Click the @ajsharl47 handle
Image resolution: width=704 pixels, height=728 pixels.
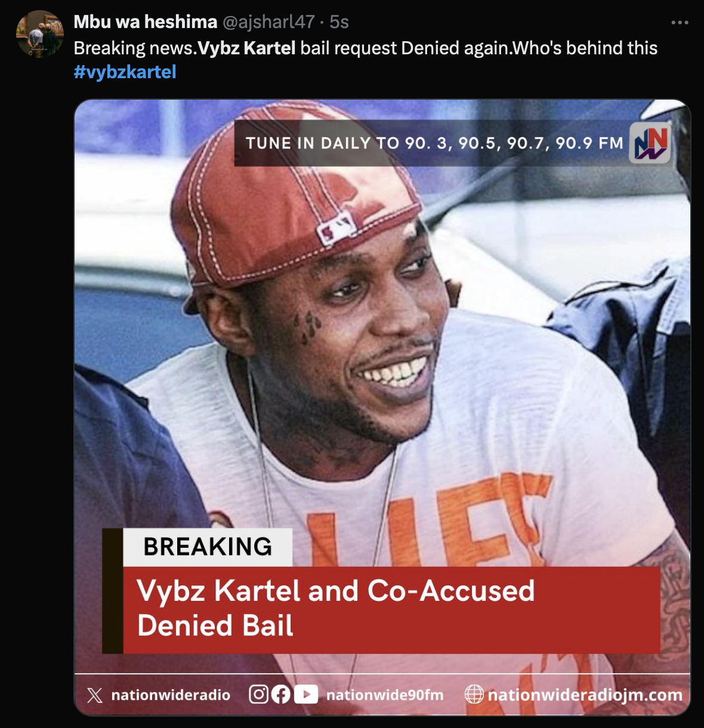point(268,22)
